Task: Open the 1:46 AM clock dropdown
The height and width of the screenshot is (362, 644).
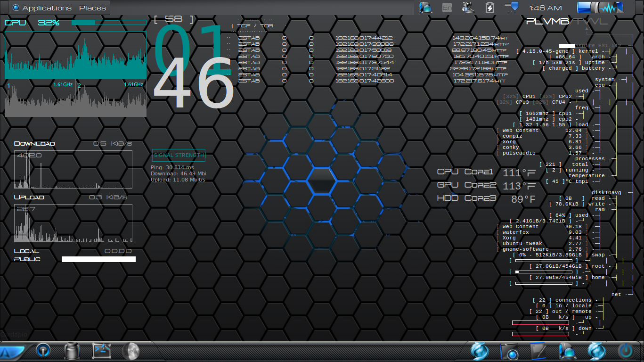Action: click(x=546, y=8)
